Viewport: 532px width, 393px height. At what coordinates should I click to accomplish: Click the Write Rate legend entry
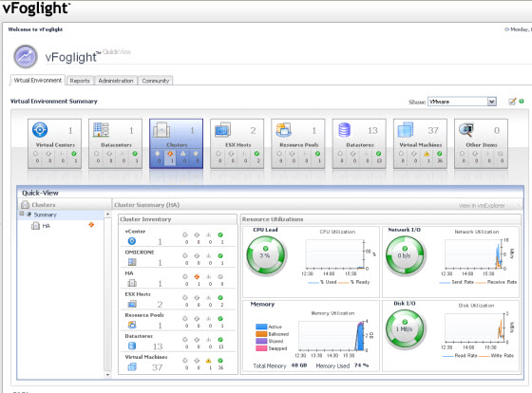click(496, 356)
